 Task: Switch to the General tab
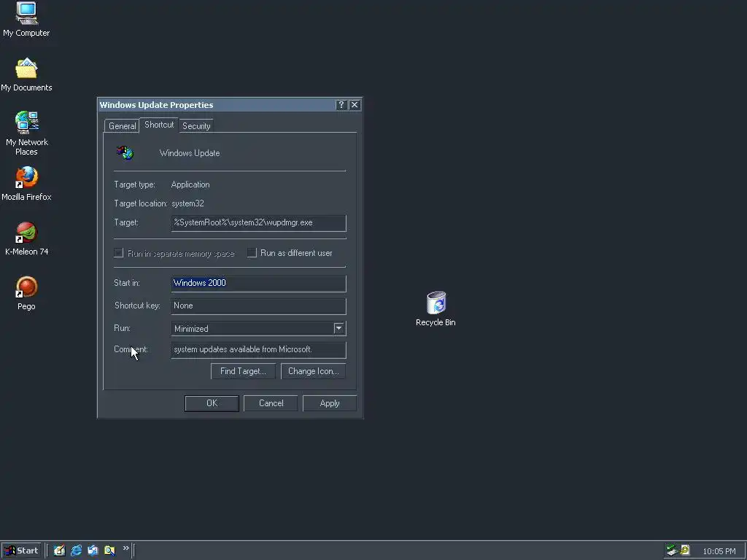click(122, 125)
